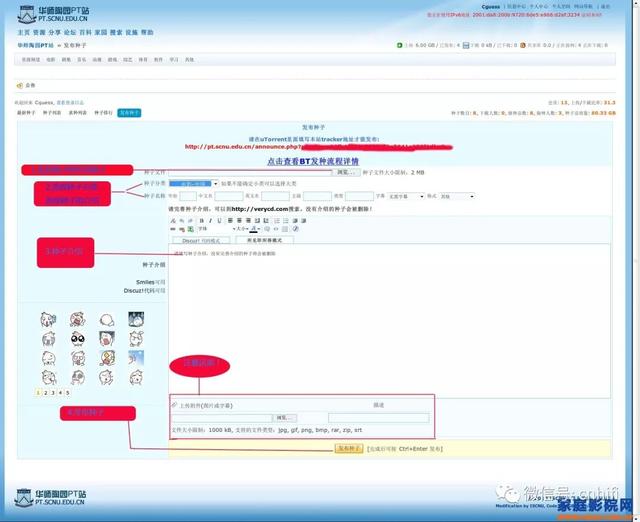The image size is (640, 522).
Task: Click the yellow 发布种子 submit button
Action: point(349,449)
